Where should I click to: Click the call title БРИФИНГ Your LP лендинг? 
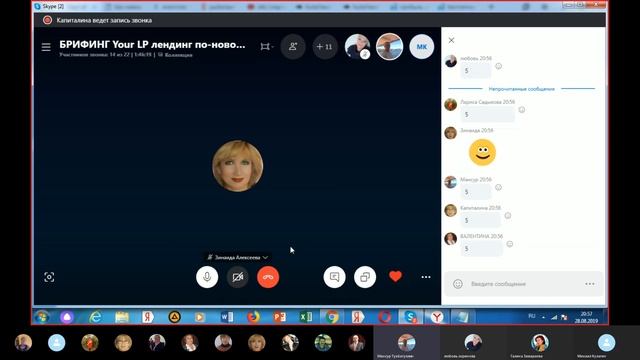coord(152,44)
